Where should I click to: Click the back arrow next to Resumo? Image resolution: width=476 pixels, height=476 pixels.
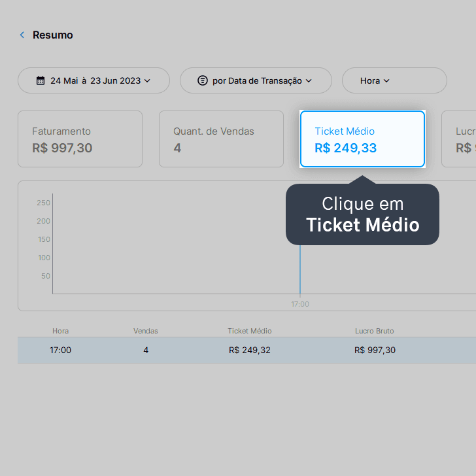tap(22, 35)
